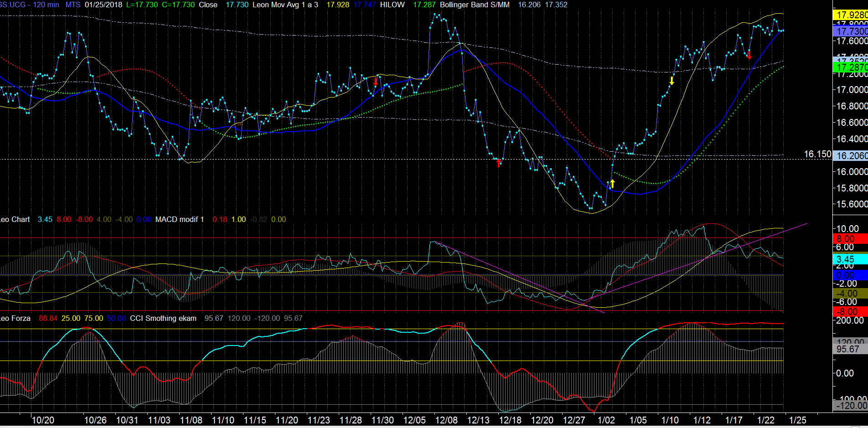Click the 17.352 Bollinger value in header
The image size is (868, 428).
pos(556,5)
